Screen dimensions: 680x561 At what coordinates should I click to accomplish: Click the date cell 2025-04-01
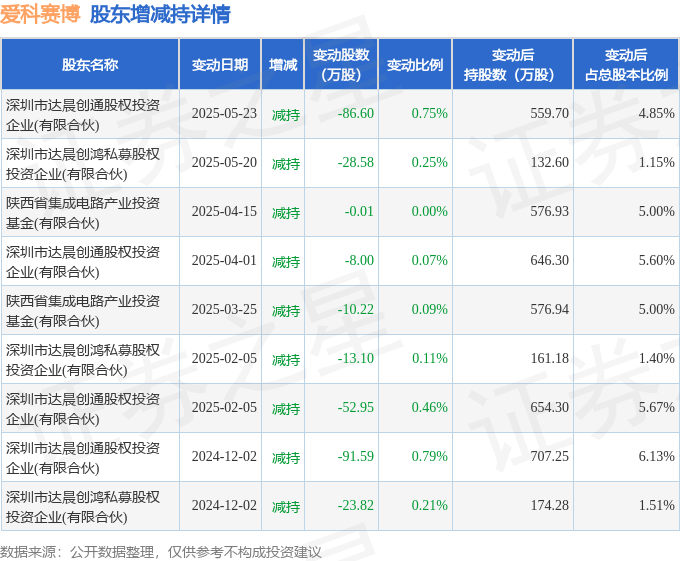[x=224, y=261]
